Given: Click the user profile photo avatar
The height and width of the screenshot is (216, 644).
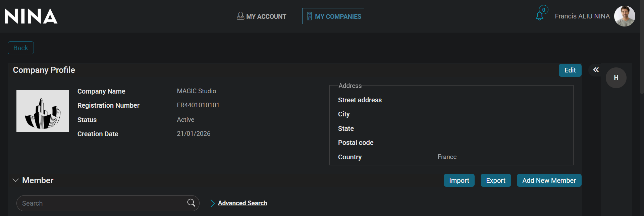Looking at the screenshot, I should pyautogui.click(x=624, y=16).
